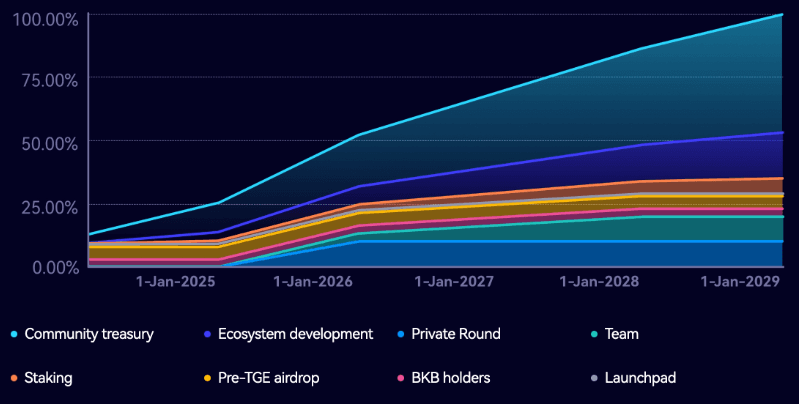Click the 'BKB holders' legend text

pos(454,378)
